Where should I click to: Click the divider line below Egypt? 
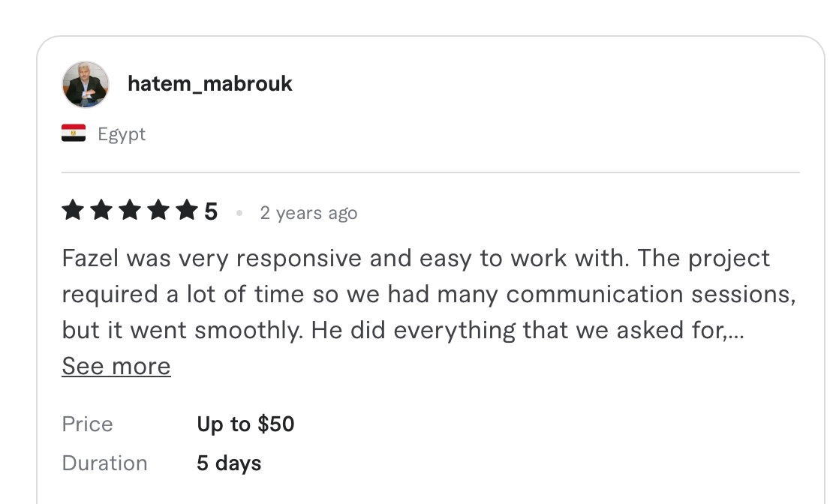(430, 173)
